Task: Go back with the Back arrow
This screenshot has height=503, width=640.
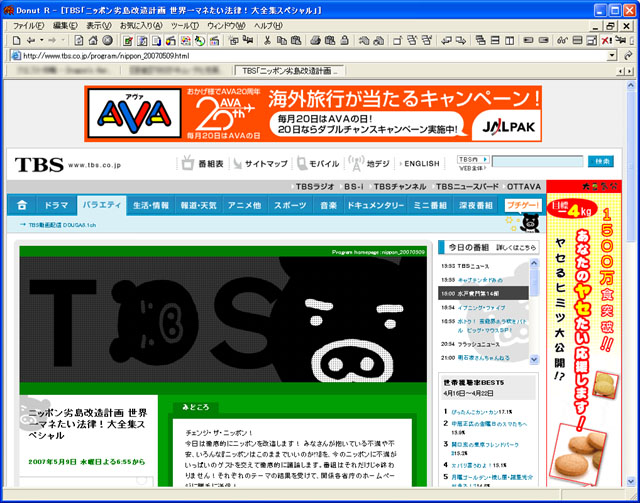Action: pos(31,40)
